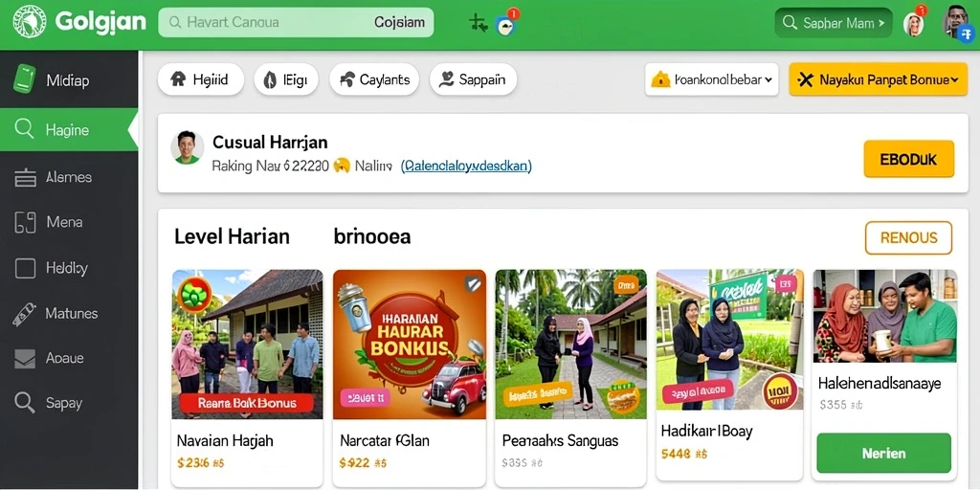Click the Sapay magnifier icon

[x=24, y=403]
